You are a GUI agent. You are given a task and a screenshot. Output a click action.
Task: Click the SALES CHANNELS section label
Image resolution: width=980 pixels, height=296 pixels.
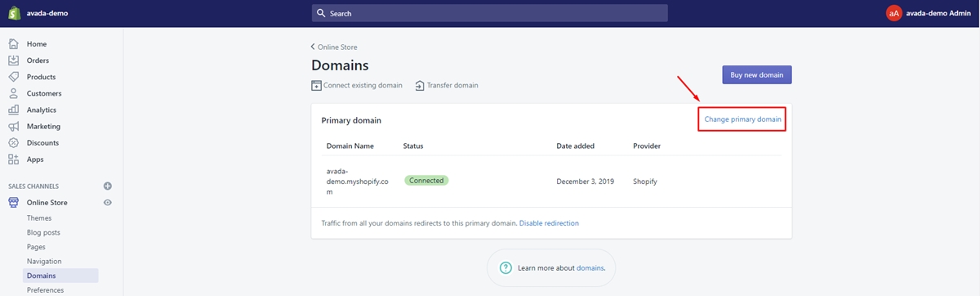(x=33, y=186)
